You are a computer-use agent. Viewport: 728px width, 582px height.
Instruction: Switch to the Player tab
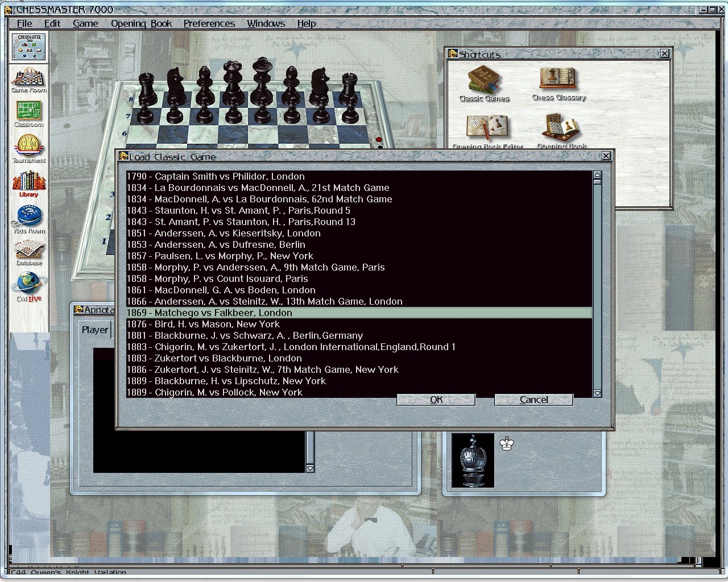point(94,330)
